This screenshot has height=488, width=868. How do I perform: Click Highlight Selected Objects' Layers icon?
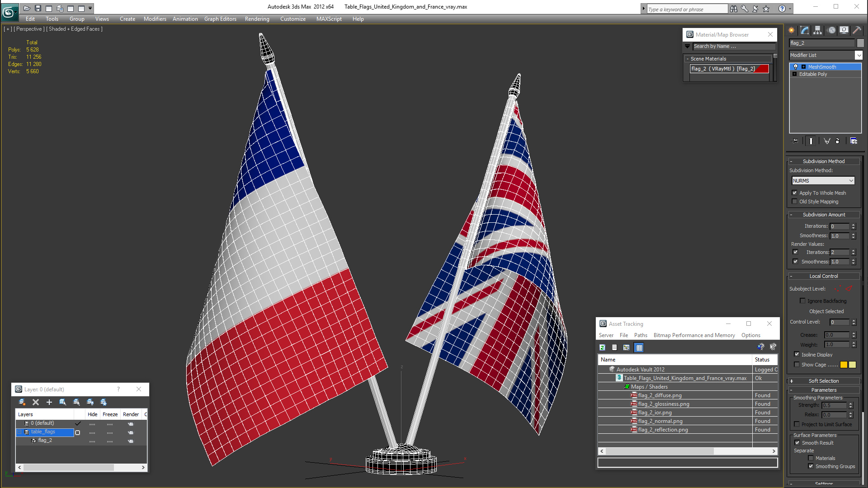point(76,402)
